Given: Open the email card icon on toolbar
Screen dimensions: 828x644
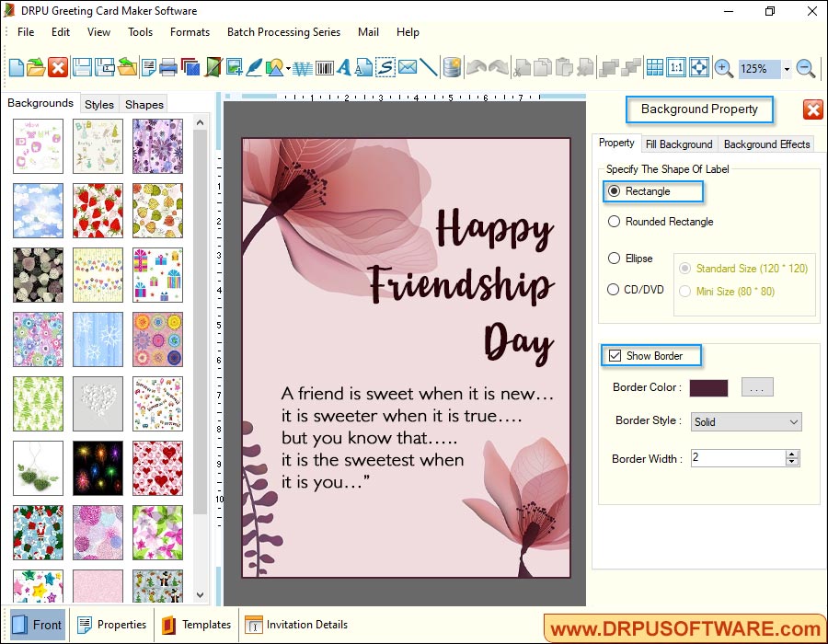Looking at the screenshot, I should tap(407, 67).
